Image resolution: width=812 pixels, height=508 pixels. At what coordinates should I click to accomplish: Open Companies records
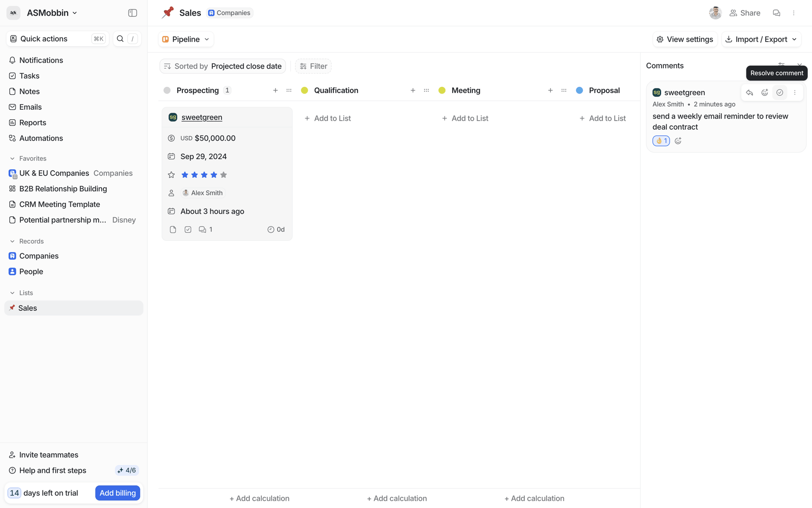pyautogui.click(x=74, y=256)
